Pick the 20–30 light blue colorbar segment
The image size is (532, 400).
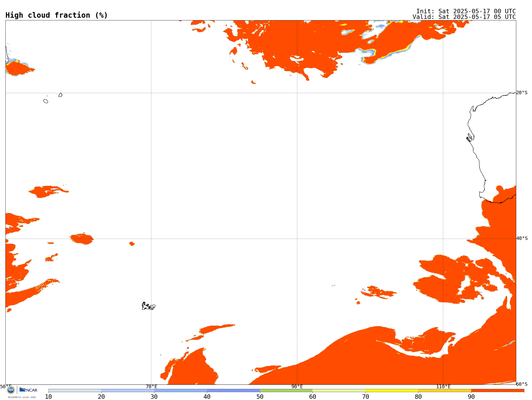click(x=128, y=391)
